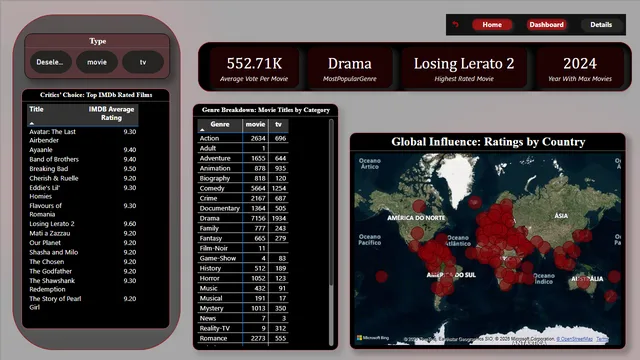
Task: Select the Animation genre row
Action: click(243, 168)
